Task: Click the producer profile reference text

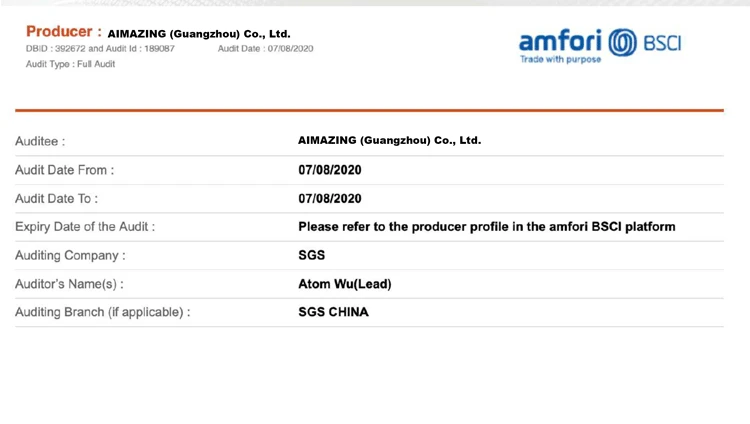Action: tap(486, 227)
